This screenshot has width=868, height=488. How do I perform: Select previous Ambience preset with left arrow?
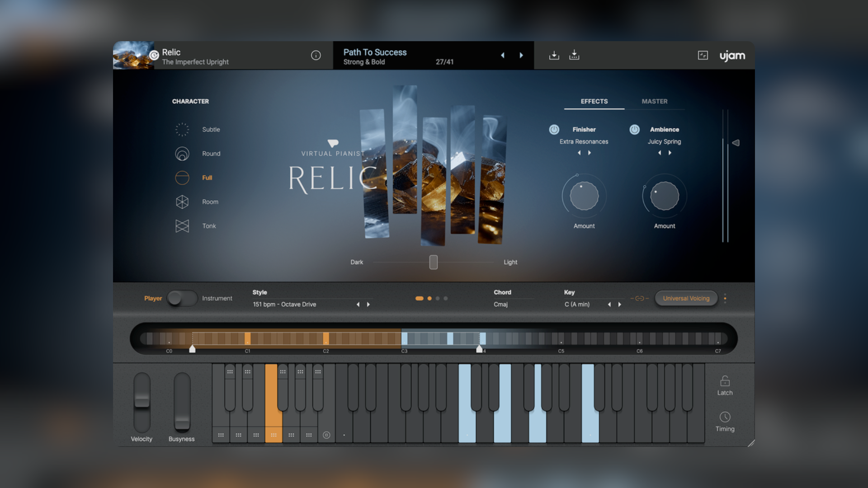pos(660,153)
